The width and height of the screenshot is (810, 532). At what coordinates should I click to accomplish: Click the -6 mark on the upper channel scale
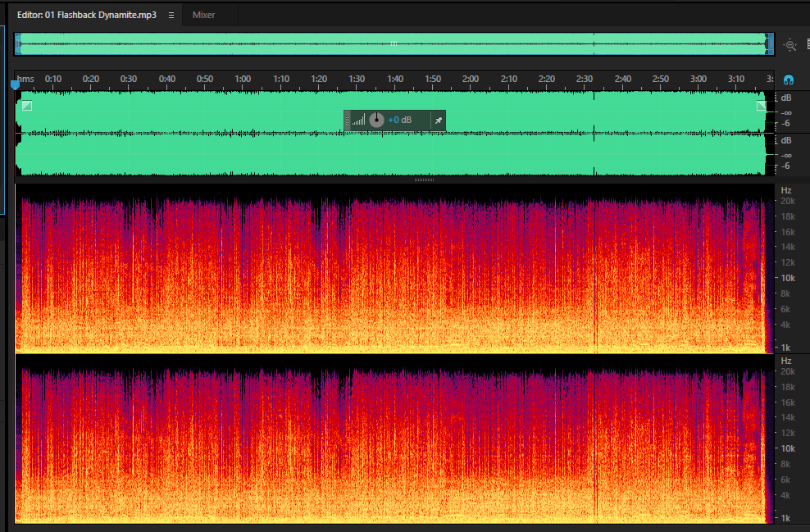785,124
